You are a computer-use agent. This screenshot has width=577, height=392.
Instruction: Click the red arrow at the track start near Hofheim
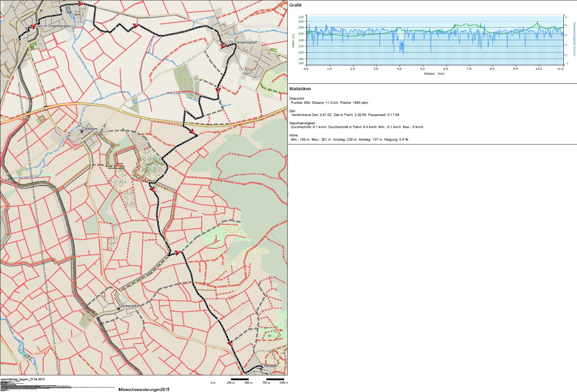coord(32,26)
